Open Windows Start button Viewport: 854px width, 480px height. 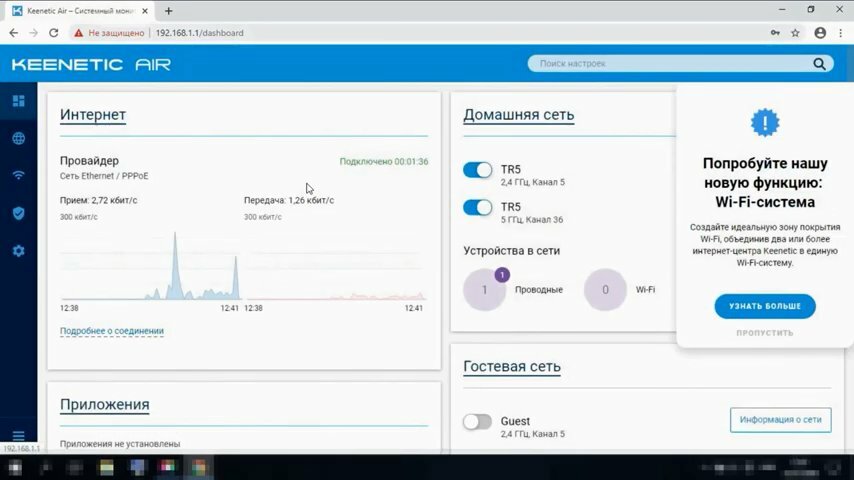click(x=15, y=467)
